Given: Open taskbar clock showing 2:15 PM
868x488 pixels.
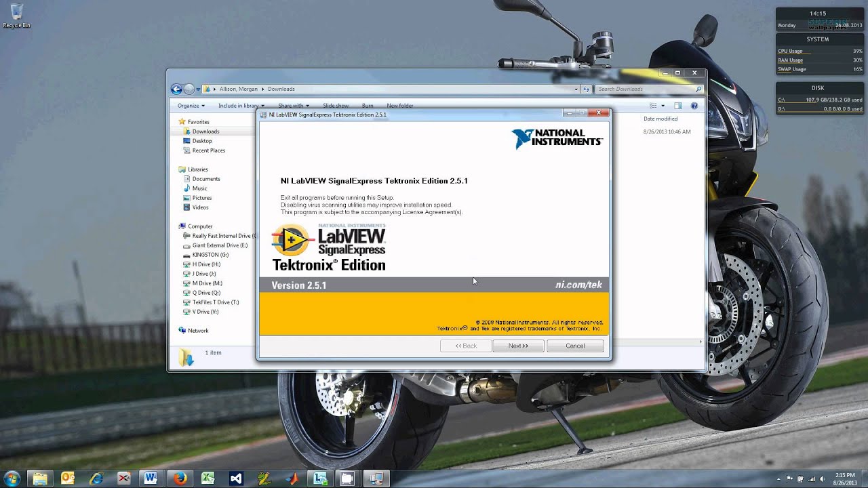Looking at the screenshot, I should pos(845,479).
